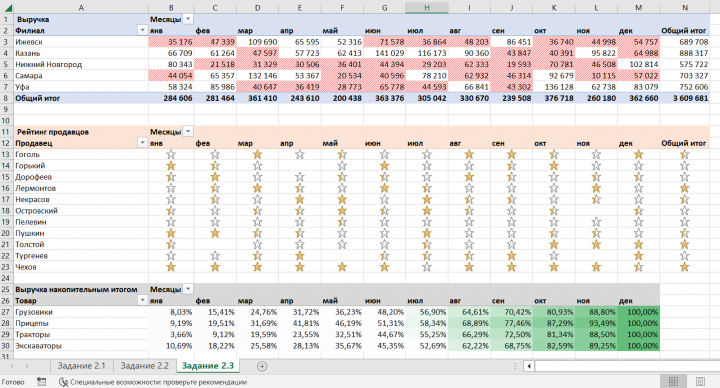
Task: Click Пушкин's star icon for июл
Action: 427,233
